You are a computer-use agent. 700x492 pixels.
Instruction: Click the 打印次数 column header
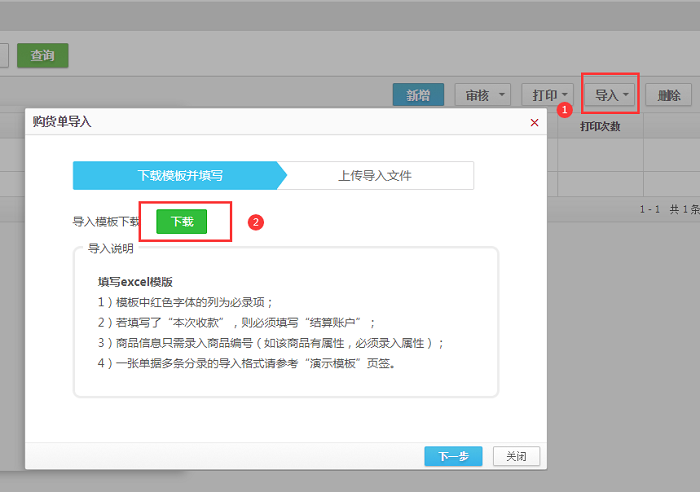(601, 127)
